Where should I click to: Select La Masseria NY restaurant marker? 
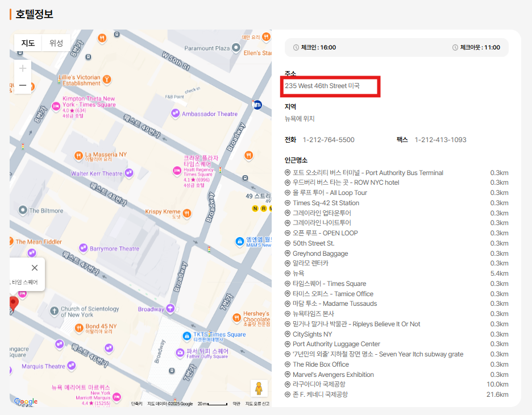(78, 156)
